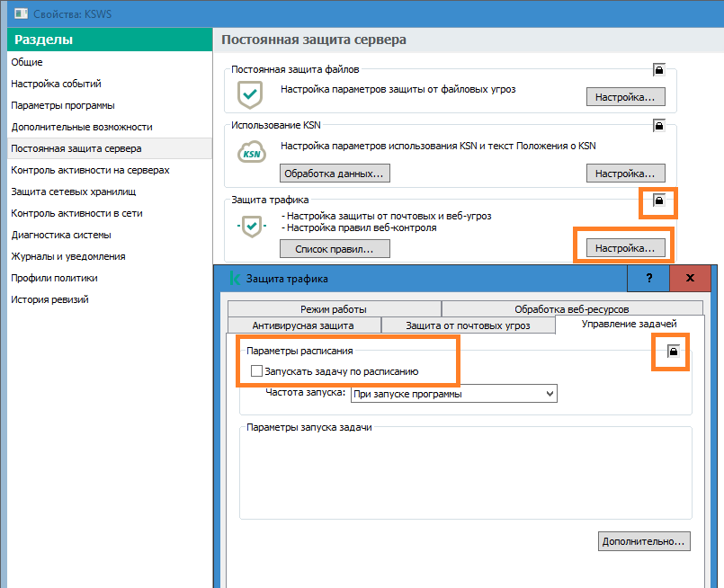The width and height of the screenshot is (724, 588).
Task: Switch to Обработка веб-ресурсов tab
Action: coord(572,308)
